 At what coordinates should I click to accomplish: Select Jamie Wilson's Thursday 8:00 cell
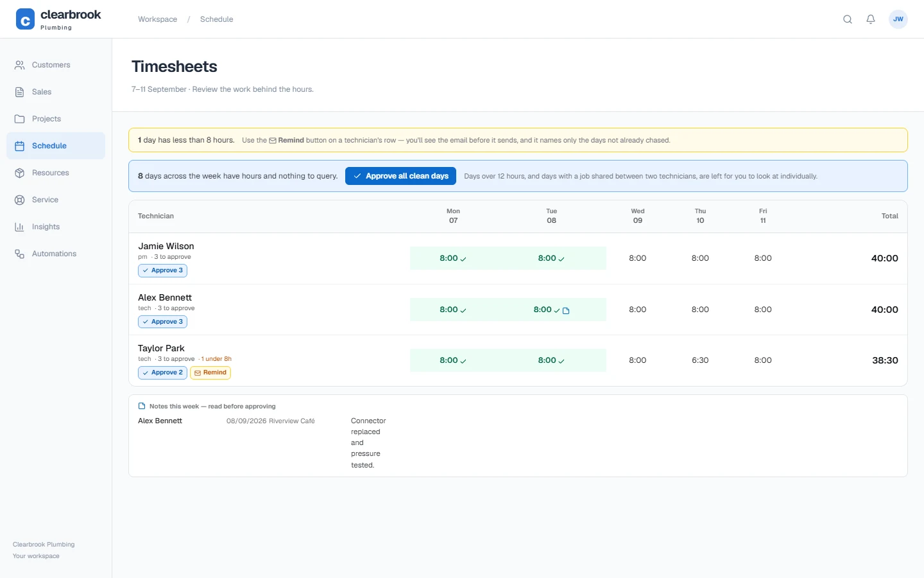coord(700,258)
